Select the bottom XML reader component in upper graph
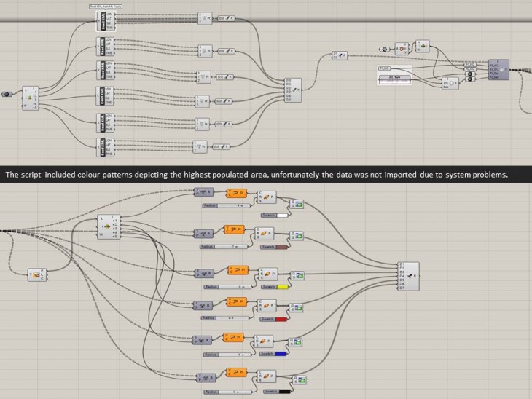Image resolution: width=532 pixels, height=399 pixels. [105, 148]
